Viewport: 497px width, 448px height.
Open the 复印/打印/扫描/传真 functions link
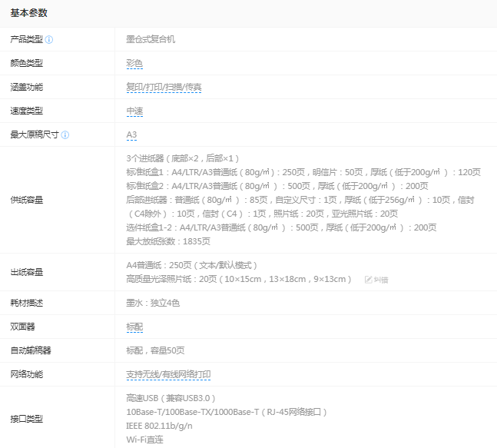click(x=164, y=88)
